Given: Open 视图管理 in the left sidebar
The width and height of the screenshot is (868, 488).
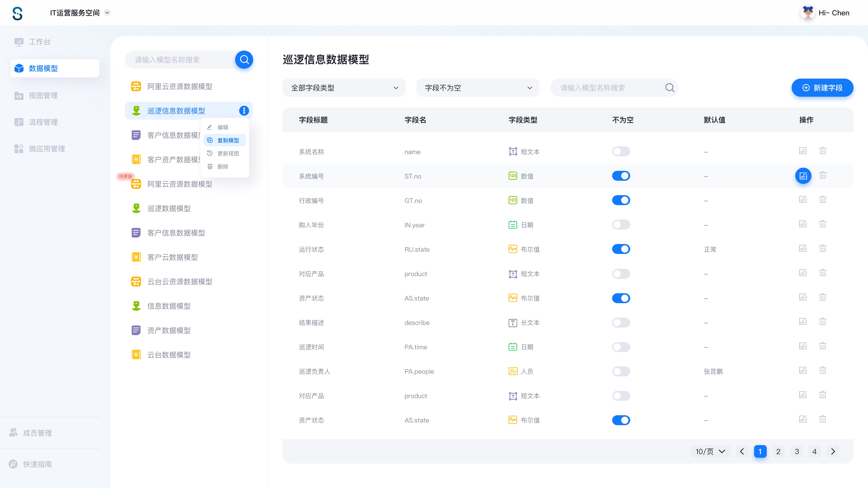Looking at the screenshot, I should pos(43,95).
